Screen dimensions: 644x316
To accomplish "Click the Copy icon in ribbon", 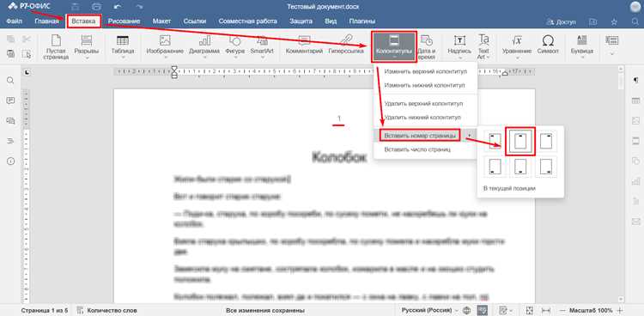I will 10,39.
